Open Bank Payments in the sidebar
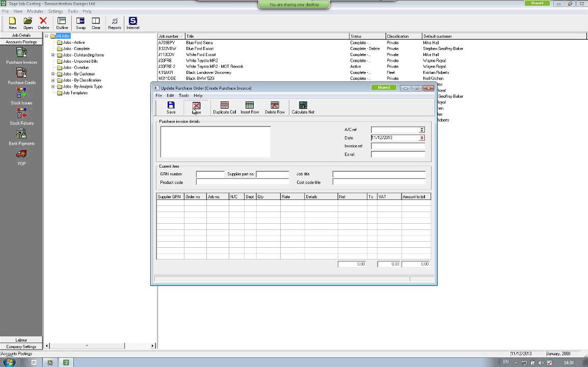This screenshot has height=367, width=588. [21, 137]
